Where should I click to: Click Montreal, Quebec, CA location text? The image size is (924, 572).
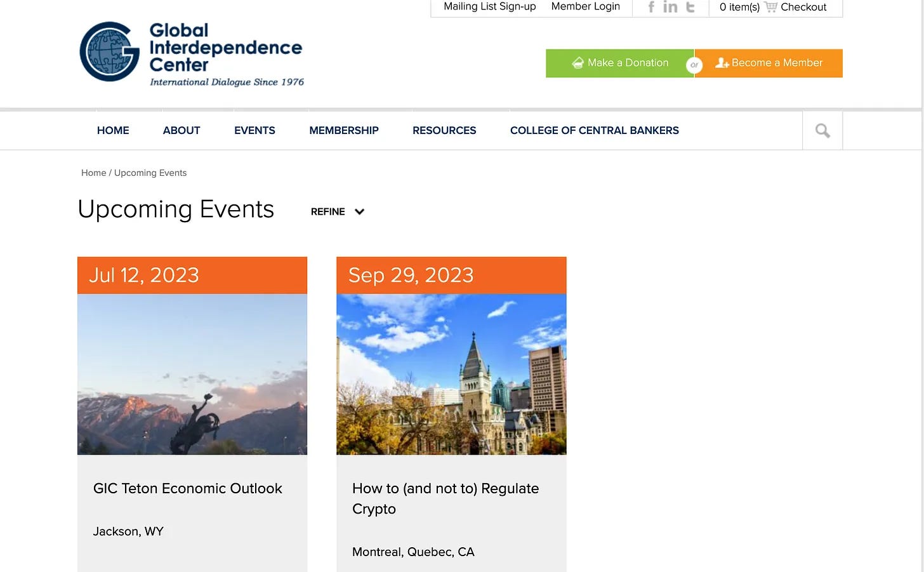coord(413,552)
